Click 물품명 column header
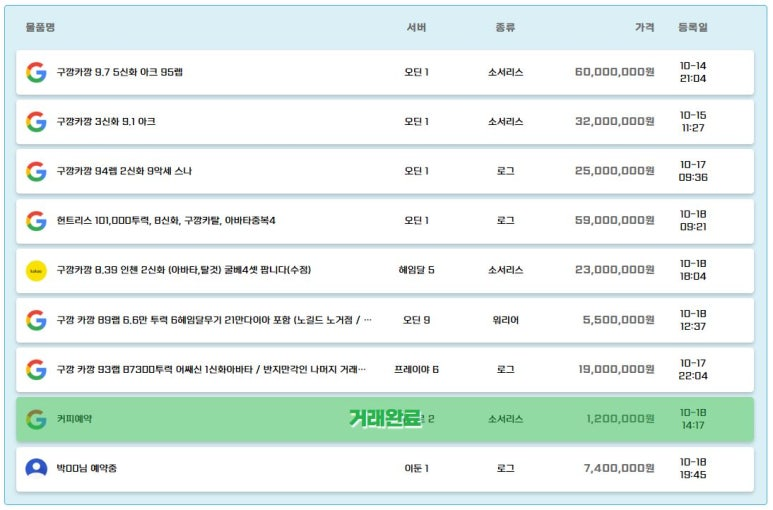This screenshot has width=773, height=510. coord(40,27)
